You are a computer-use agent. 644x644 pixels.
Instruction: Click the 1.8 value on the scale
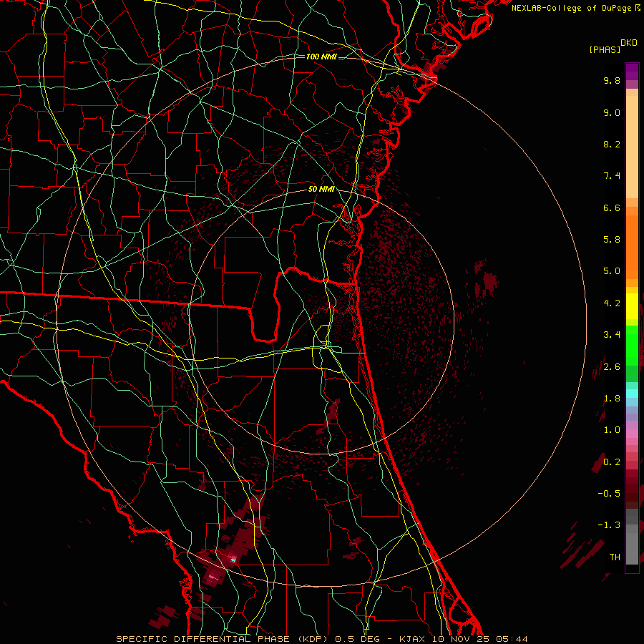pos(612,399)
